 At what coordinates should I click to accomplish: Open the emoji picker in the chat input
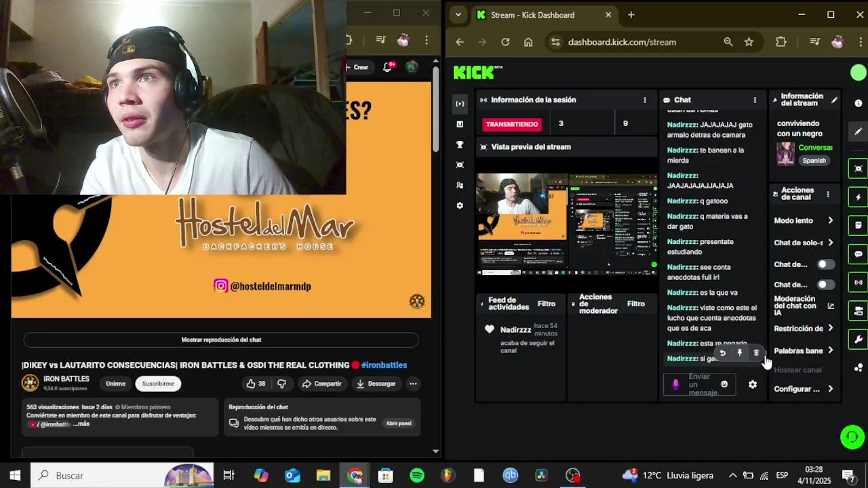tap(724, 384)
